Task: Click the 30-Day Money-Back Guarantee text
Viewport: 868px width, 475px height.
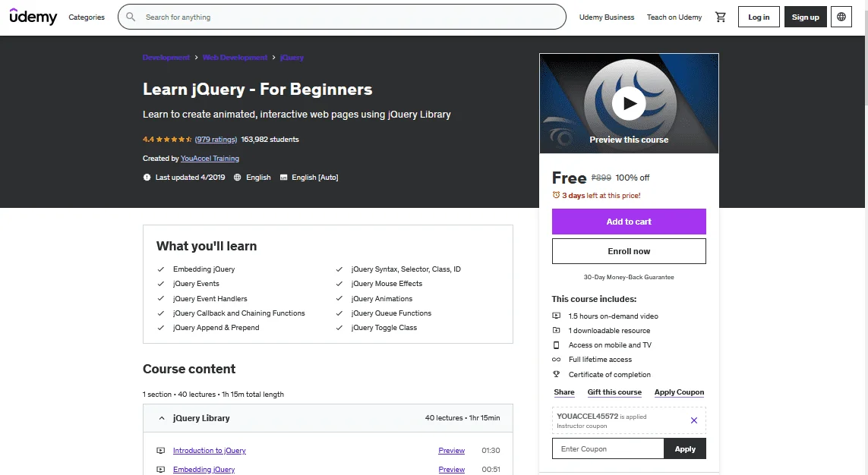Action: point(629,277)
